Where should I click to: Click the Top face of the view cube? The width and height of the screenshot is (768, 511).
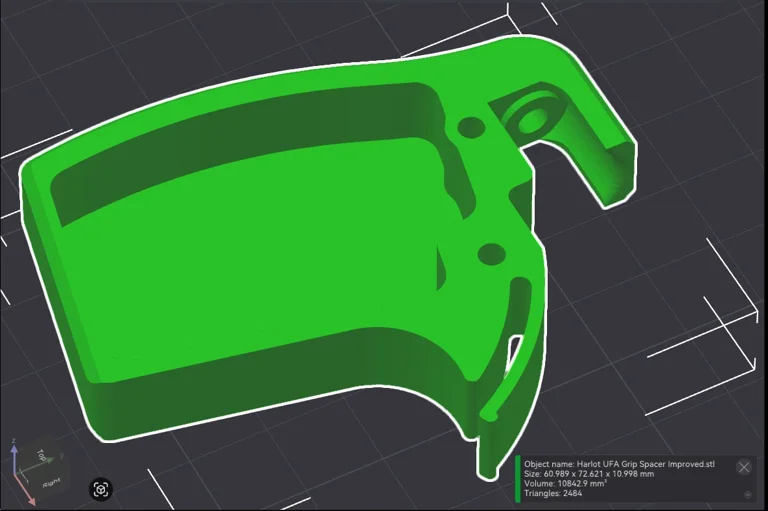[42, 455]
